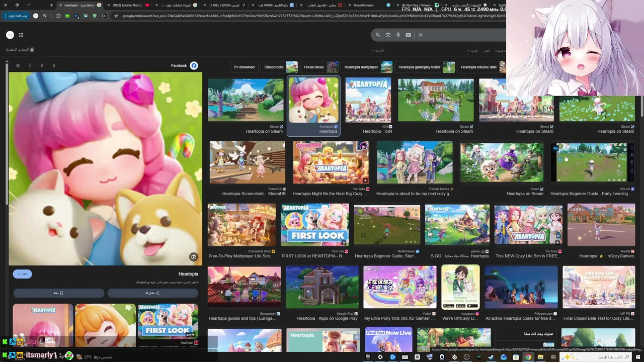Open Heartopia Screenshots SteamDB thumbnail
This screenshot has width=644, height=362.
point(247,162)
